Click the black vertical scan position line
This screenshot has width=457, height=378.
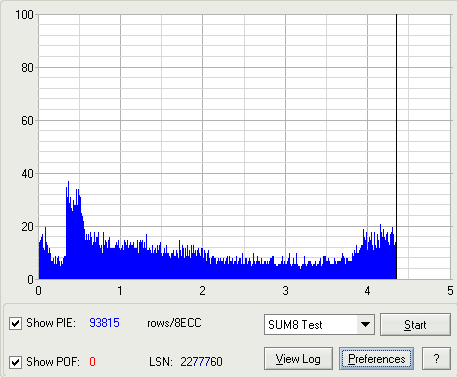coord(396,147)
